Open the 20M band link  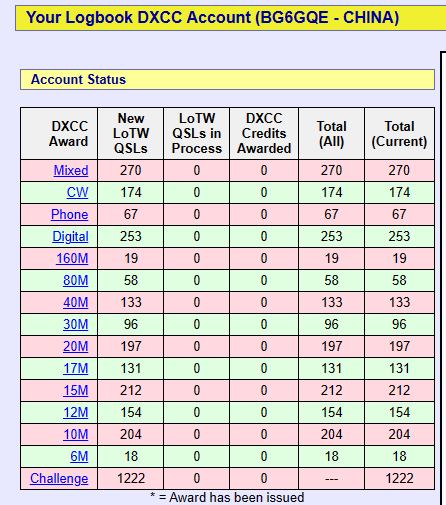click(x=76, y=346)
